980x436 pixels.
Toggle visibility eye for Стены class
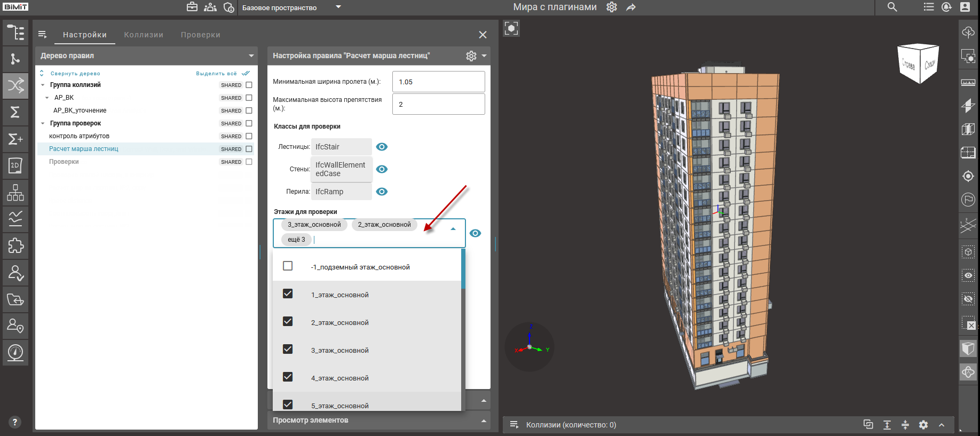coord(382,169)
